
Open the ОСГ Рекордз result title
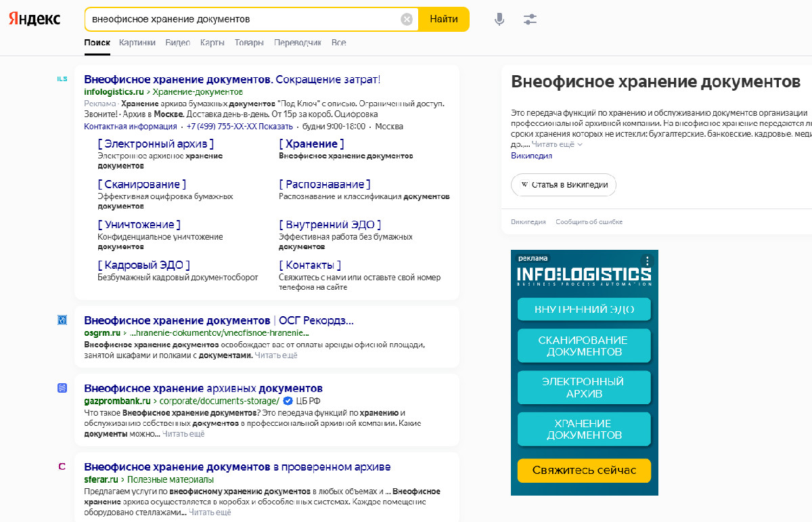point(219,320)
